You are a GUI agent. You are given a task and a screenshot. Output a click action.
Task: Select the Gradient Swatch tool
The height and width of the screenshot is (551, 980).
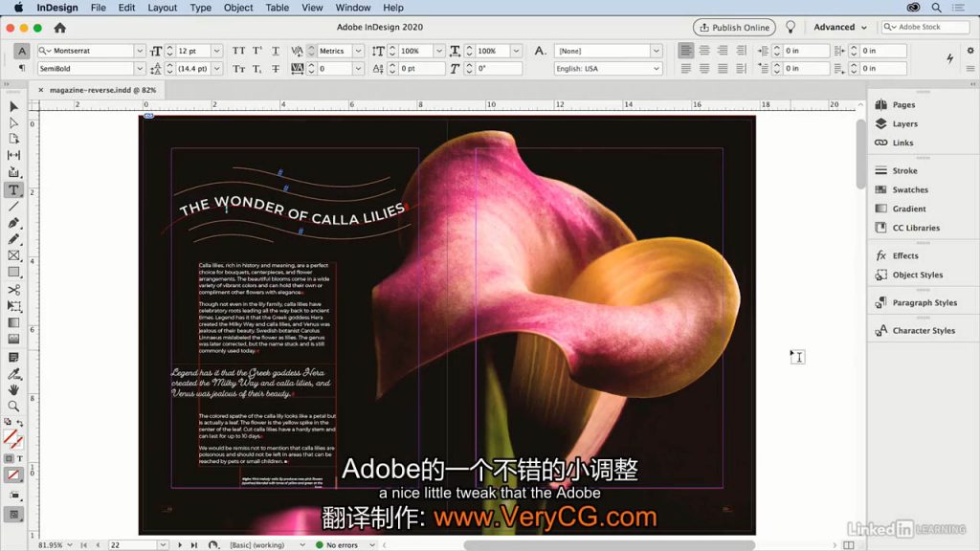click(13, 323)
